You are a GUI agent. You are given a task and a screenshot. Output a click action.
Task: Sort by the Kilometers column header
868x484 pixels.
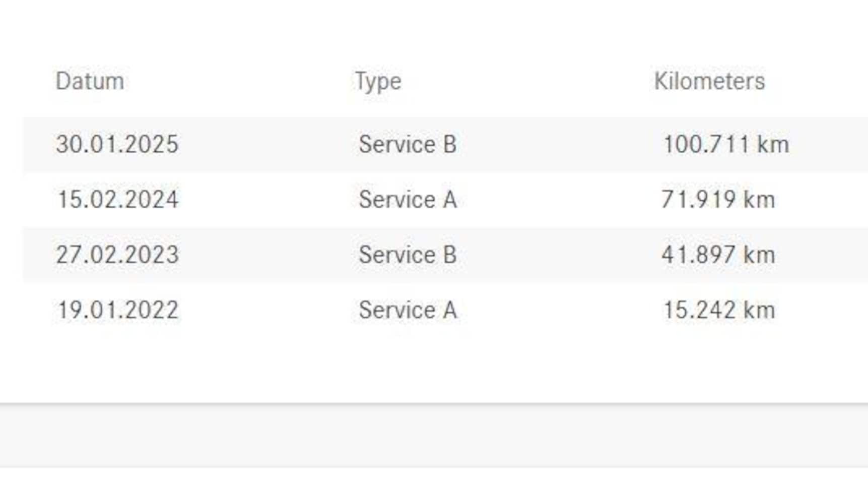point(709,81)
